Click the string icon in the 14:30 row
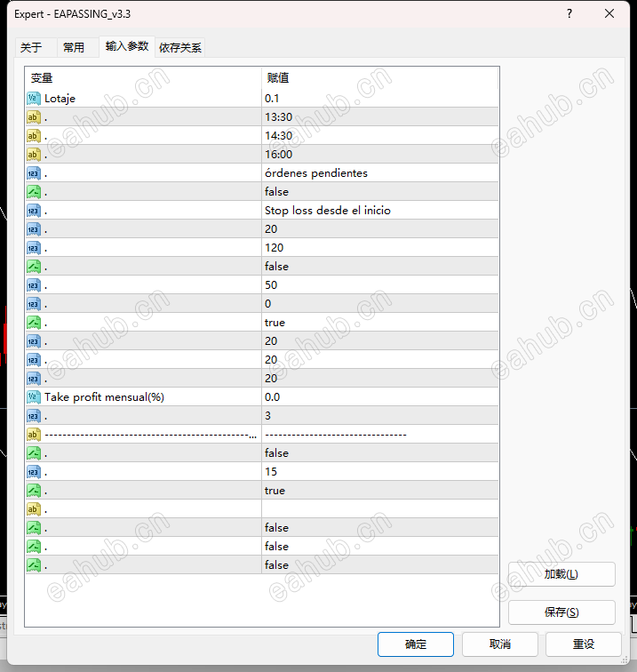The image size is (637, 672). (x=34, y=136)
